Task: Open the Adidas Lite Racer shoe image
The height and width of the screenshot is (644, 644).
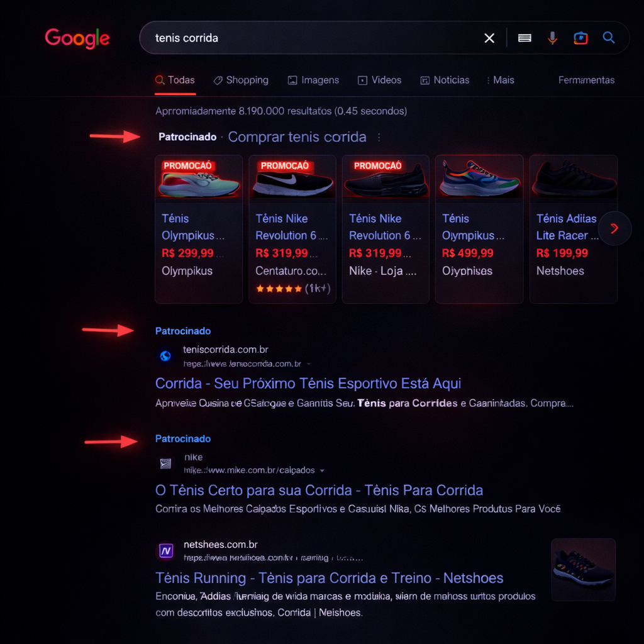Action: click(574, 179)
